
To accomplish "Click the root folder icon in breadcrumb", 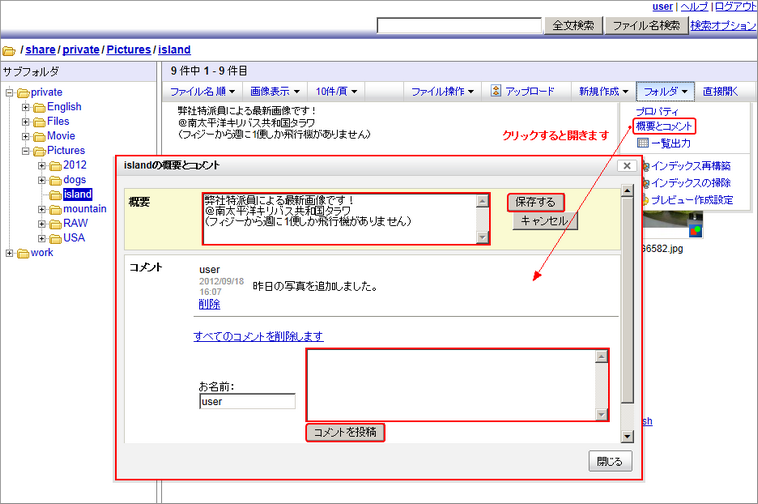I will coord(9,50).
